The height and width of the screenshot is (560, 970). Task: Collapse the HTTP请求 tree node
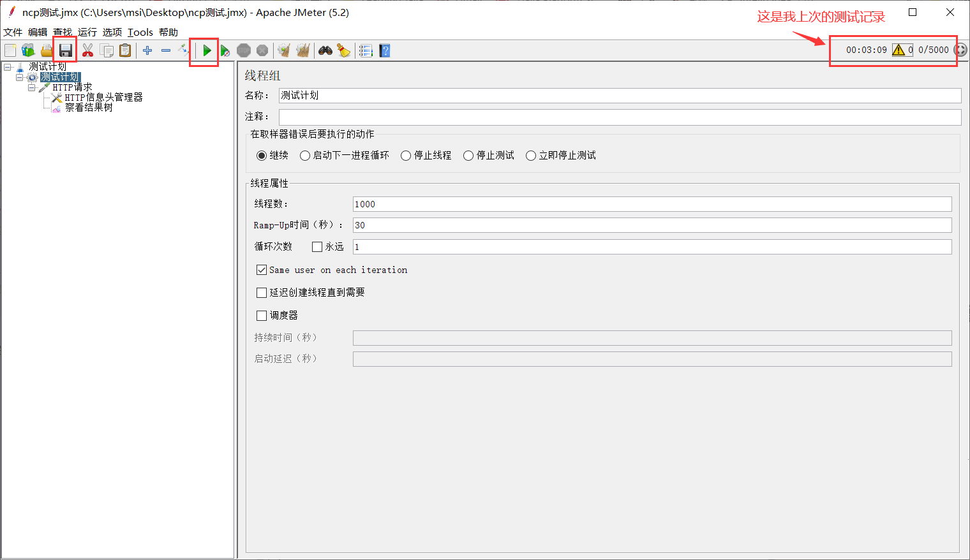click(x=31, y=87)
